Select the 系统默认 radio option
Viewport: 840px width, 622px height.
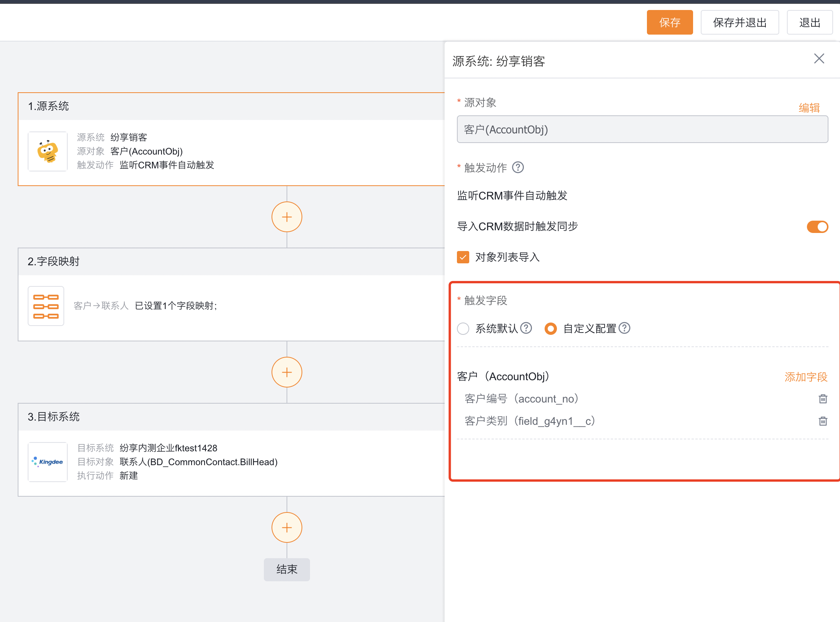pyautogui.click(x=463, y=329)
